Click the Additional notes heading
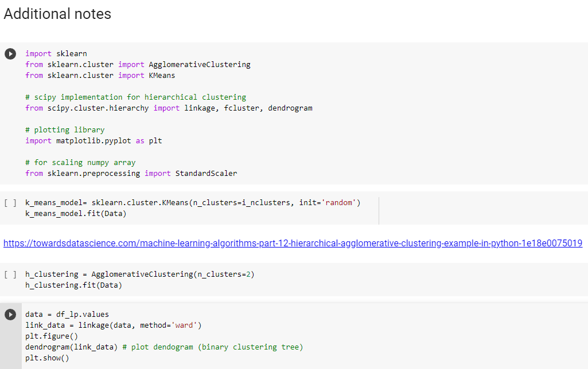 57,14
